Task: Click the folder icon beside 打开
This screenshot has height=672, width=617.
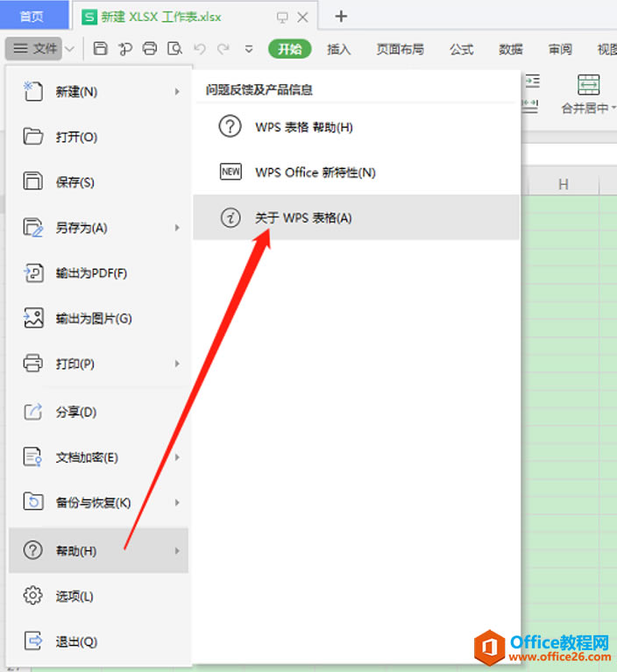Action: 32,137
